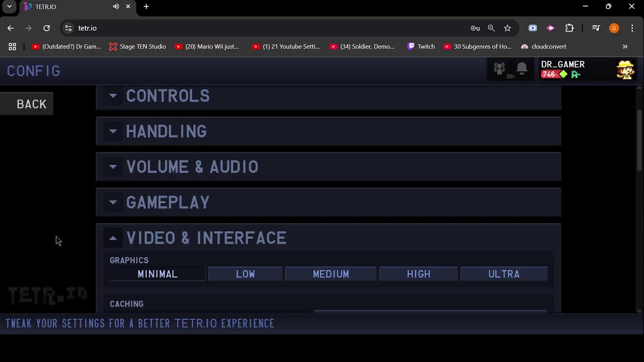
Task: Open the Apps grid in bookmarks bar
Action: 13,47
